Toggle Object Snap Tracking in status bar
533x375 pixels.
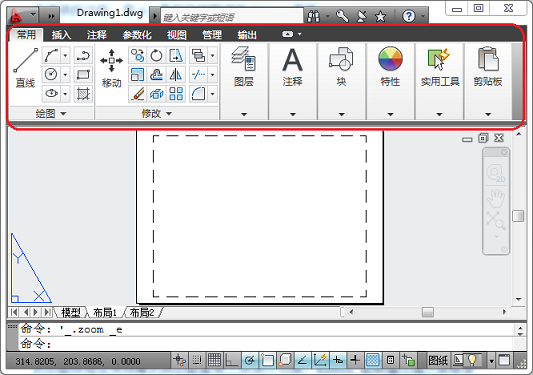(x=303, y=360)
